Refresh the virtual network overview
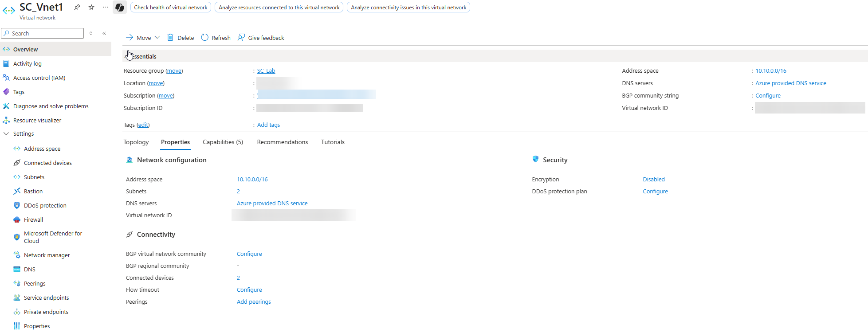The height and width of the screenshot is (333, 868). click(x=216, y=38)
